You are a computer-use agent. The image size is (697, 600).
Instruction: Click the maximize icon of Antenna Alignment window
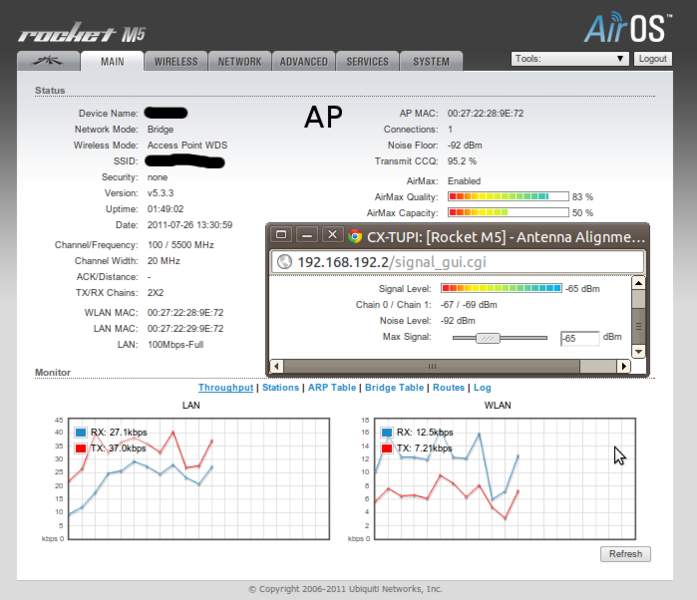pos(281,235)
